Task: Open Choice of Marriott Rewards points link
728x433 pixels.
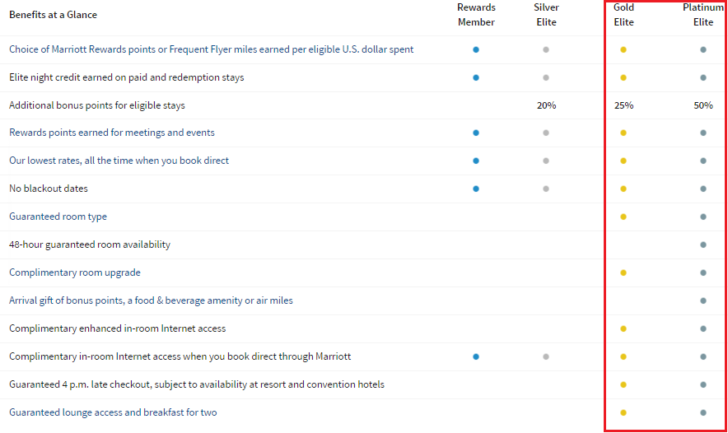Action: 211,49
